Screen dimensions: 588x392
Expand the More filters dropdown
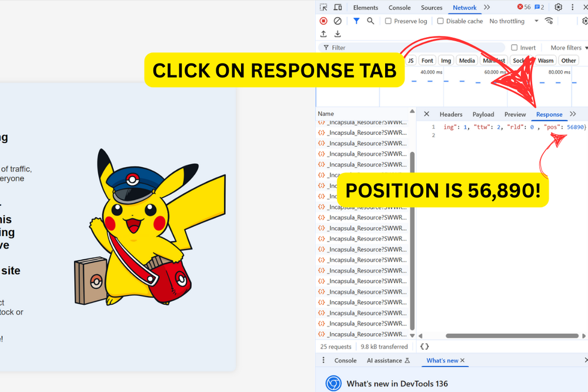coord(569,48)
